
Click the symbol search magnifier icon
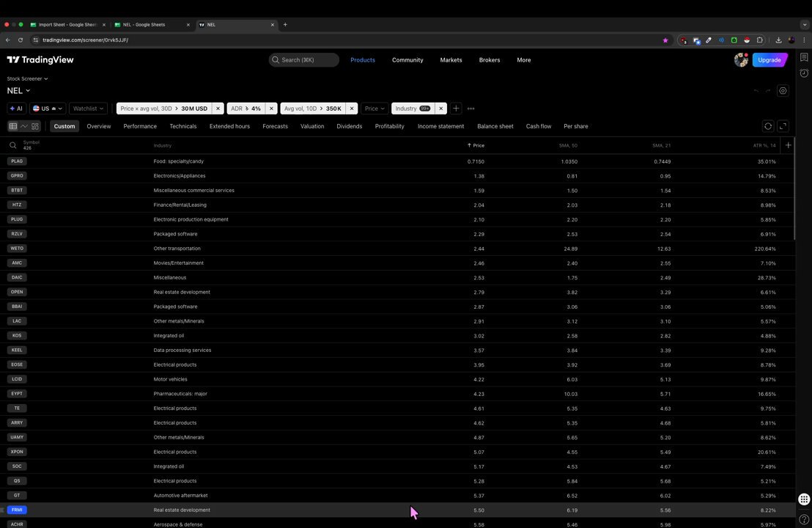pyautogui.click(x=13, y=146)
